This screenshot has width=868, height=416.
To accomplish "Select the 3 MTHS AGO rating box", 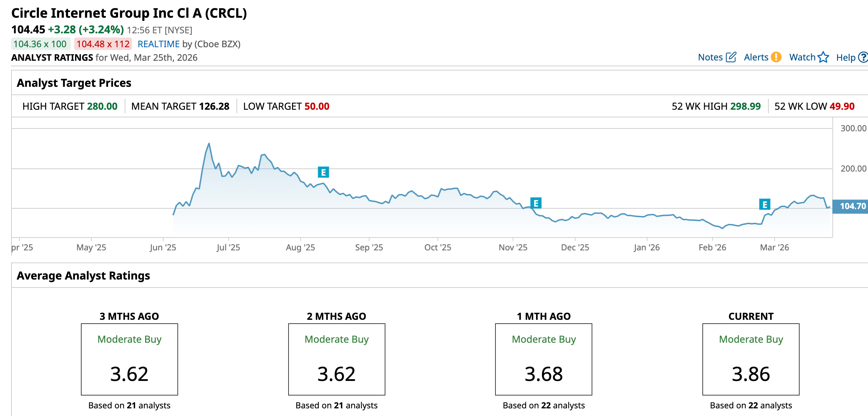I will tap(130, 359).
